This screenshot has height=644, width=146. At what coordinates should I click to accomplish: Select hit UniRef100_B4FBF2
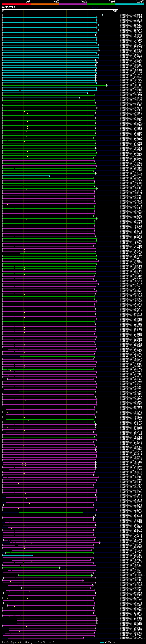[x=131, y=58]
